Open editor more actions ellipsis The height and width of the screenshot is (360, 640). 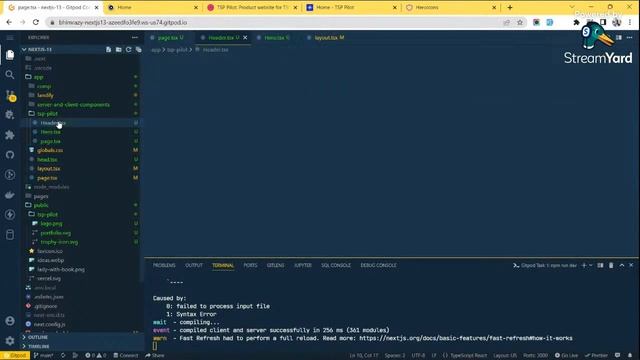point(629,38)
